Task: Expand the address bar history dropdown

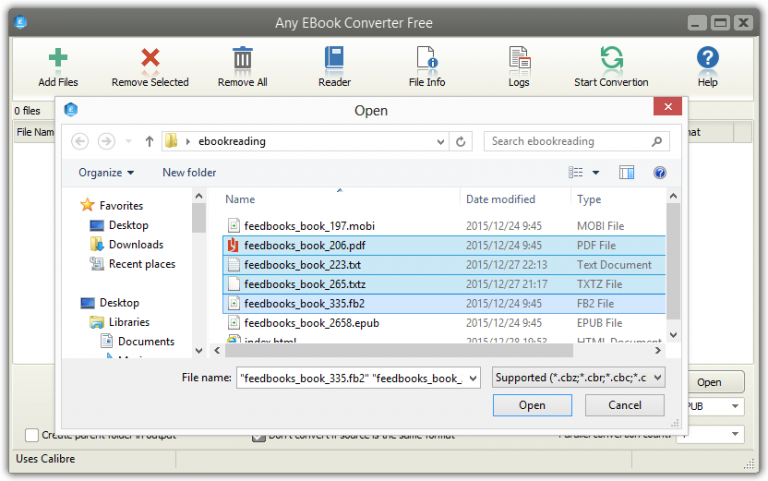Action: click(x=440, y=142)
